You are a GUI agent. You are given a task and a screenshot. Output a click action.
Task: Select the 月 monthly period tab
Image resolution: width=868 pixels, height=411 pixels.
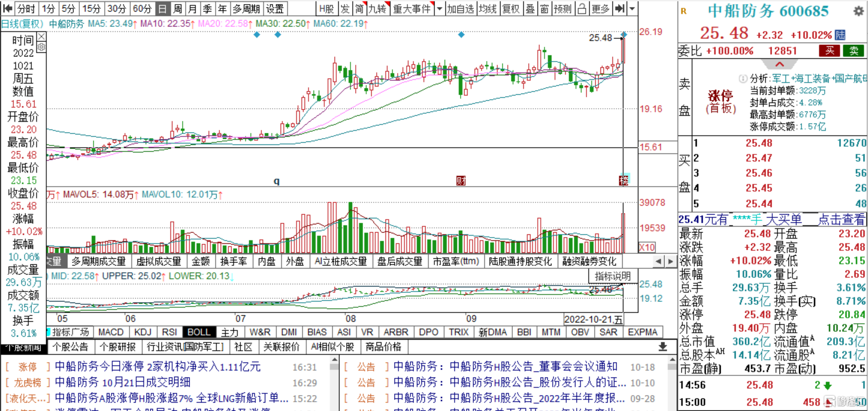pyautogui.click(x=193, y=8)
